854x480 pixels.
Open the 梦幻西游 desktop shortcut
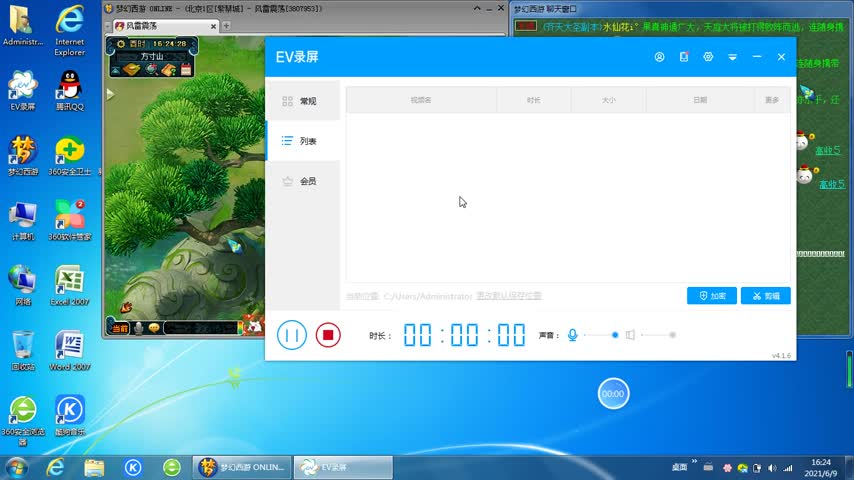click(22, 156)
